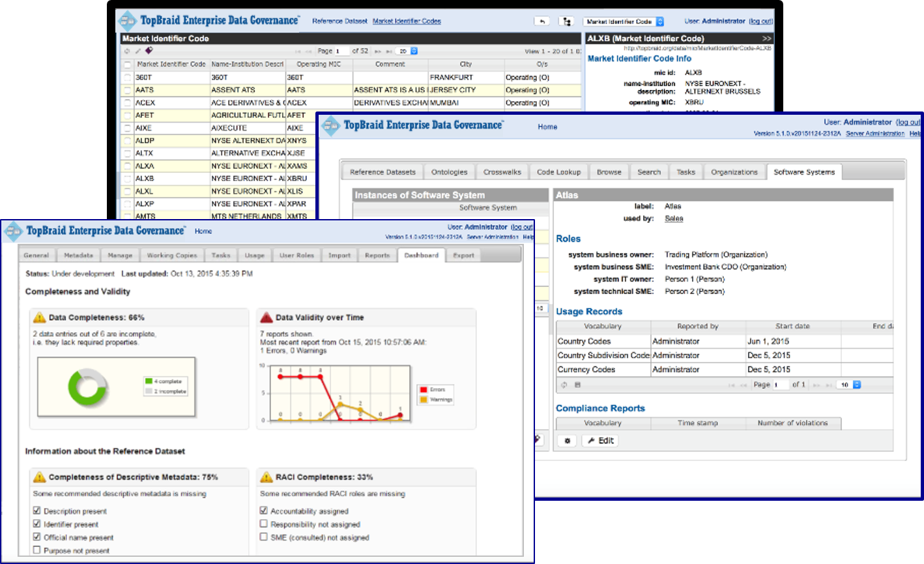Go to next page in Usage Records pager
The image size is (924, 564).
[816, 385]
